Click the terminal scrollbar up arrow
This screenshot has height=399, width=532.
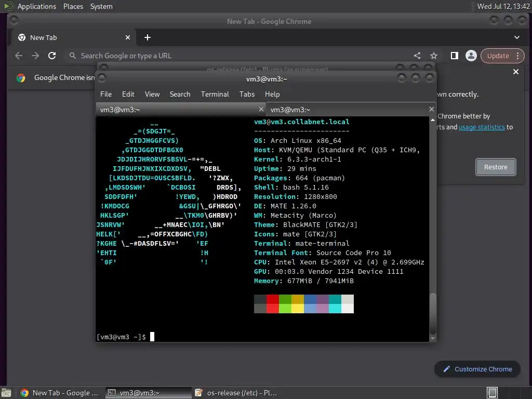point(433,120)
